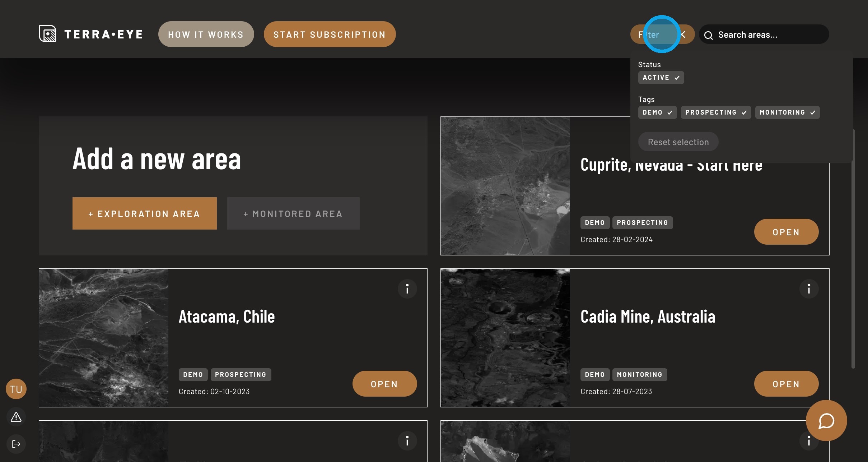Click Start Subscription button

tap(330, 34)
